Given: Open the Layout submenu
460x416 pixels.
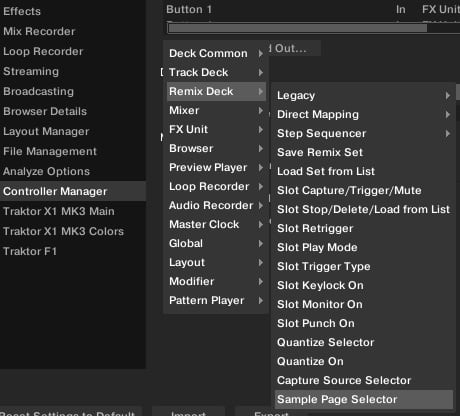Looking at the screenshot, I should 216,262.
